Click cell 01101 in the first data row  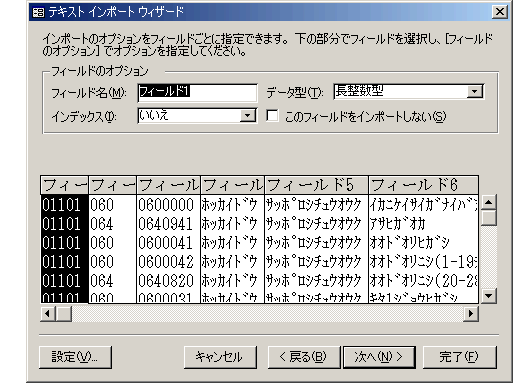pyautogui.click(x=64, y=205)
